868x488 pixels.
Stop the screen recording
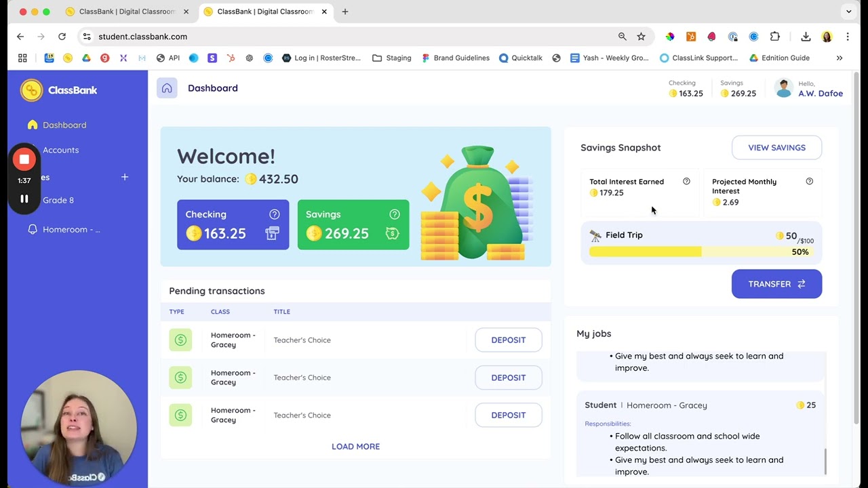coord(24,159)
